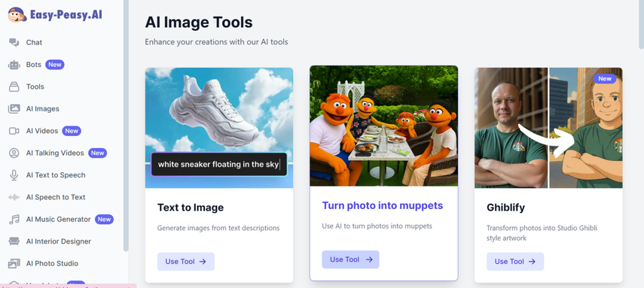
Task: Click the New badge beside AI Music Generator
Action: click(x=105, y=220)
